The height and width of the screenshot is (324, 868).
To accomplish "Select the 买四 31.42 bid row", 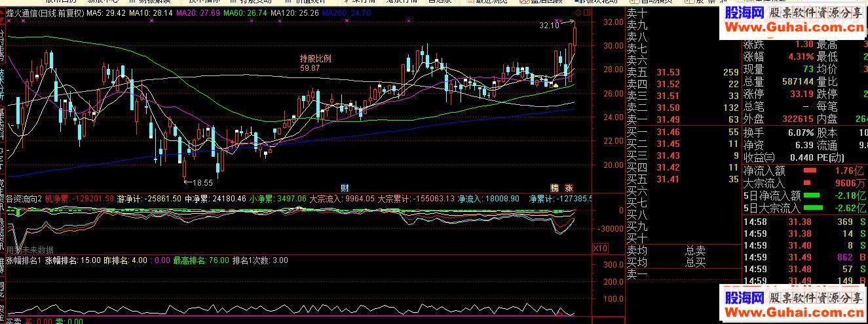I will point(683,168).
